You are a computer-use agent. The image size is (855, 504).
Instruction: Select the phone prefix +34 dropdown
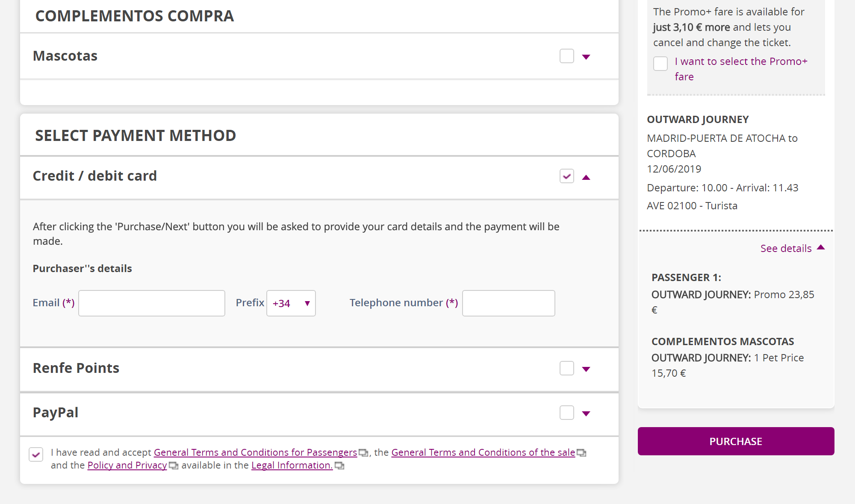coord(291,303)
